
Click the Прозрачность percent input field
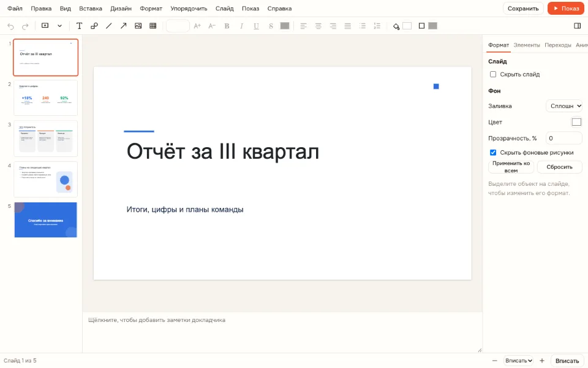pyautogui.click(x=564, y=138)
